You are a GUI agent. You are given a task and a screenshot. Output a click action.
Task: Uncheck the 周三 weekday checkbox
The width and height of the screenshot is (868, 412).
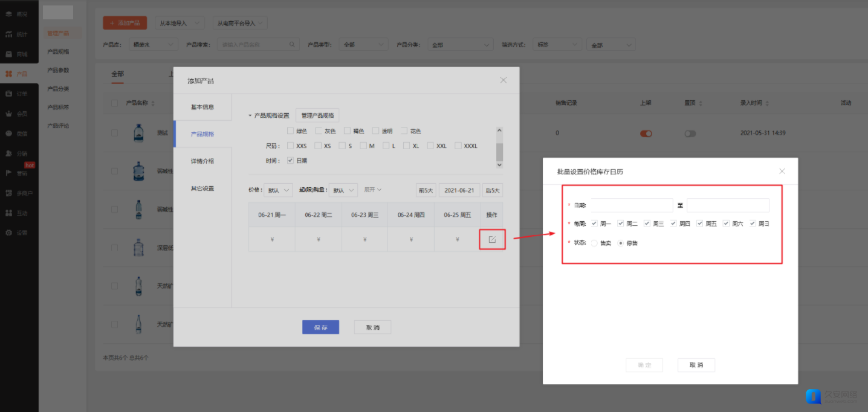[647, 224]
